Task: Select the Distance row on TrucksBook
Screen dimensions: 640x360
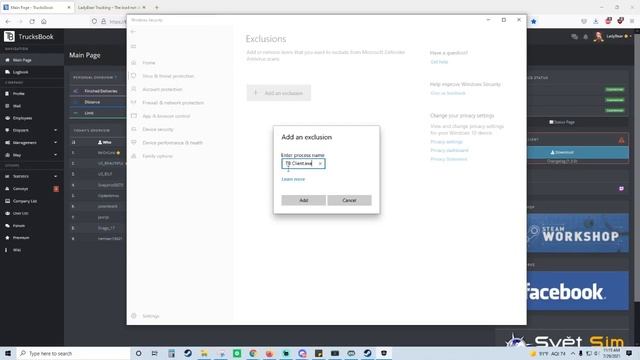Action: click(x=98, y=102)
